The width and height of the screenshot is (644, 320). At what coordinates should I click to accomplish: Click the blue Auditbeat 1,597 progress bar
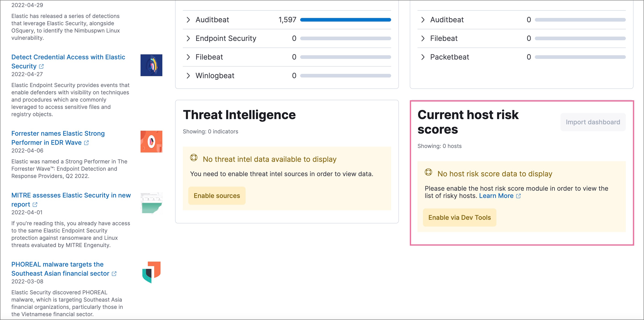(x=345, y=20)
